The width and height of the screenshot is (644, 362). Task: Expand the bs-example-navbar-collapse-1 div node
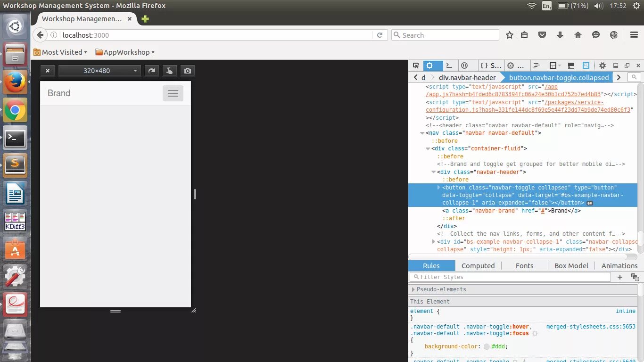click(433, 241)
